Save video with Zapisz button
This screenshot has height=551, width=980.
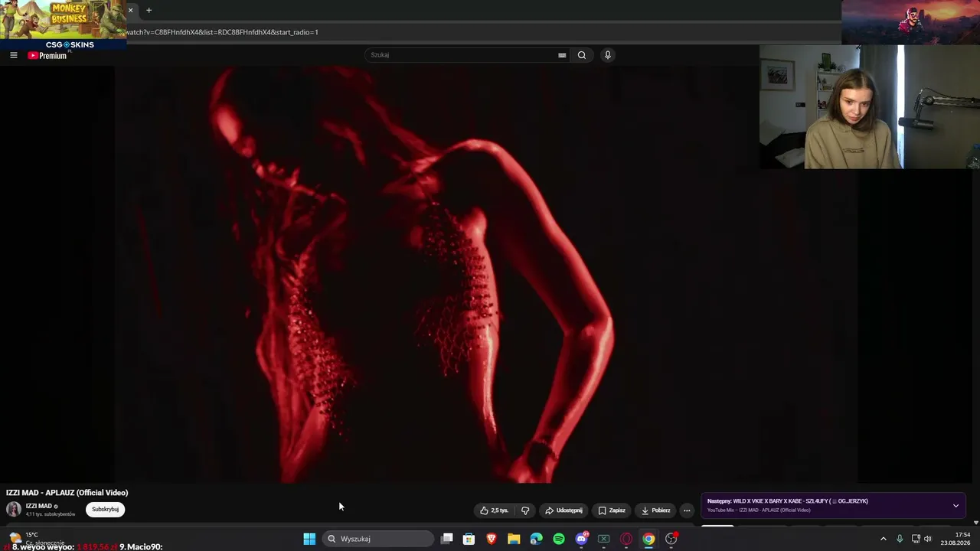tap(612, 510)
